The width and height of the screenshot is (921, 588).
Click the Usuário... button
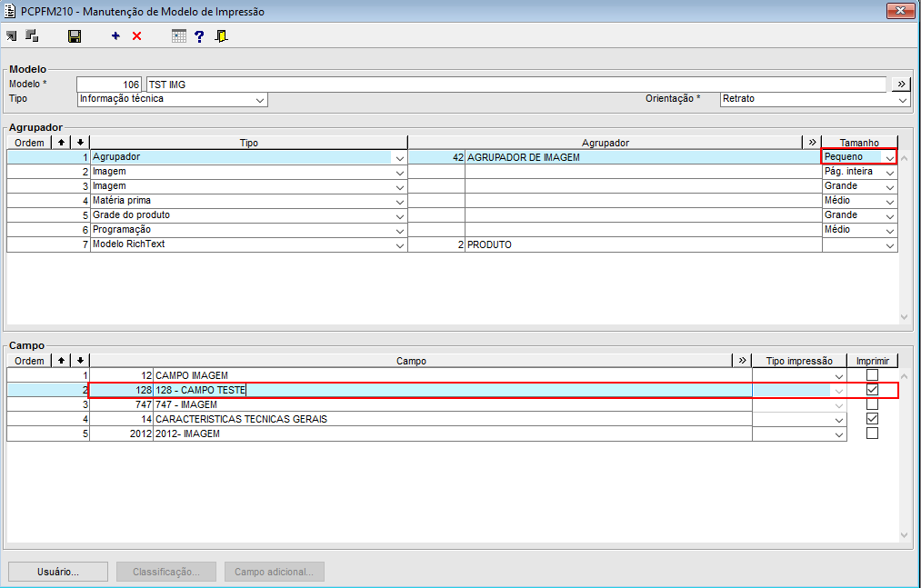click(x=58, y=572)
